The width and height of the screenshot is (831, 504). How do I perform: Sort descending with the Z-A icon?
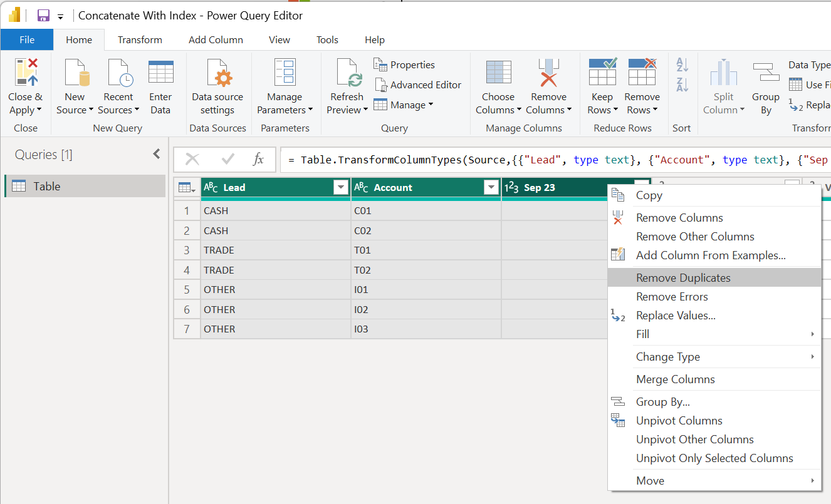tap(682, 85)
